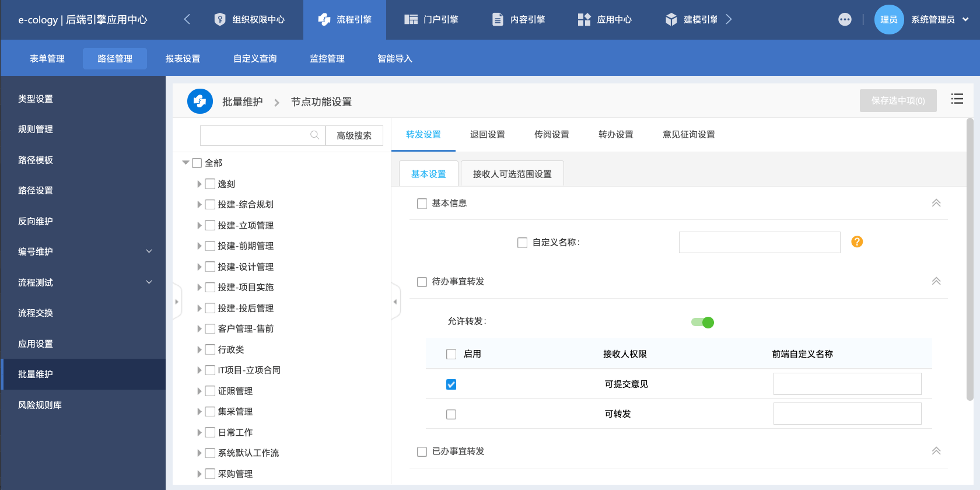The image size is (980, 490).
Task: Click the 建模引擎 cube icon
Action: tap(671, 19)
